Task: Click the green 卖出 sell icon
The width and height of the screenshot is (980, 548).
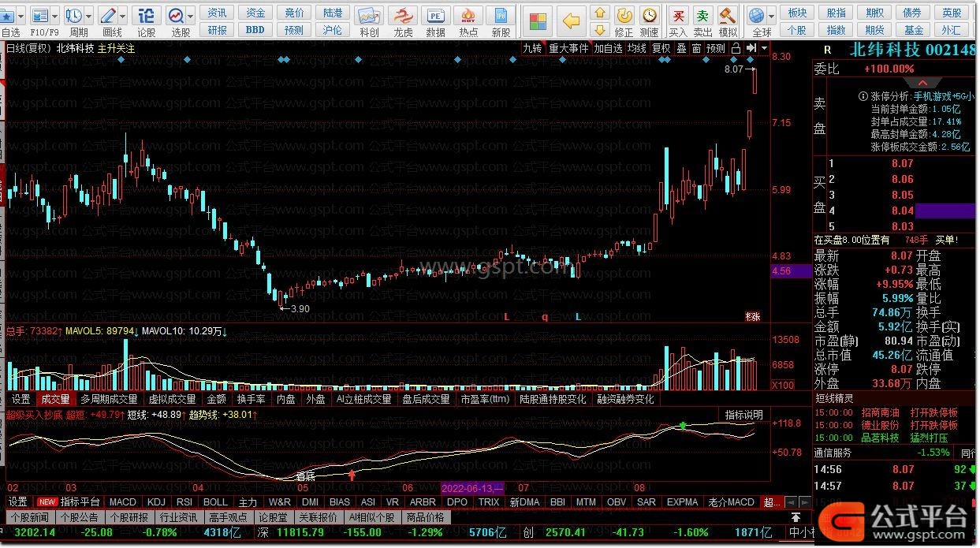Action: coord(702,15)
